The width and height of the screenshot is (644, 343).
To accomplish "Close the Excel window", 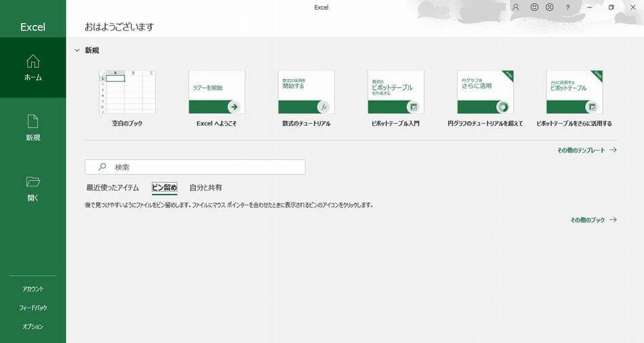I will [633, 7].
